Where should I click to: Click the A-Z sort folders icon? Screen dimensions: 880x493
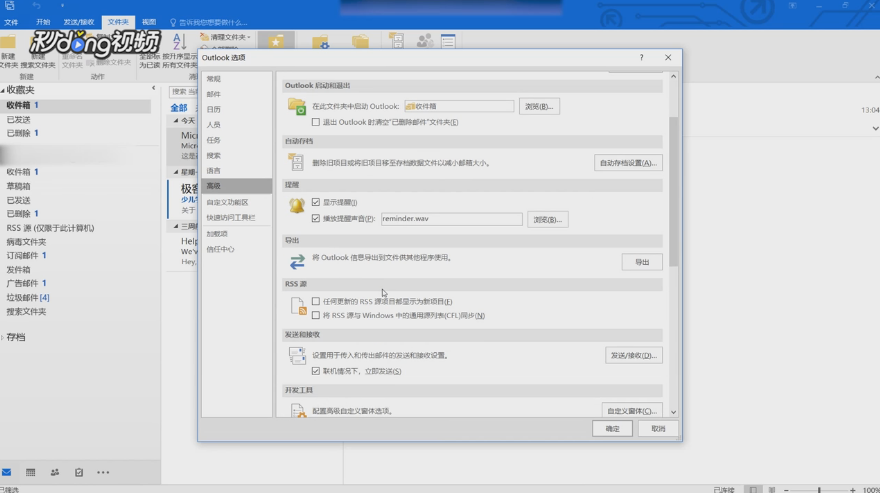coord(180,42)
